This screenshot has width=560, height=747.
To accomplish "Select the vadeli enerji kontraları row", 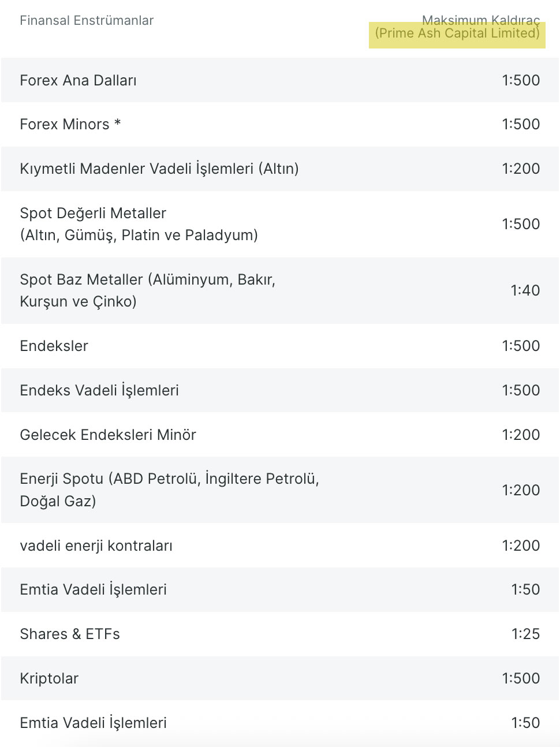I will pos(280,546).
